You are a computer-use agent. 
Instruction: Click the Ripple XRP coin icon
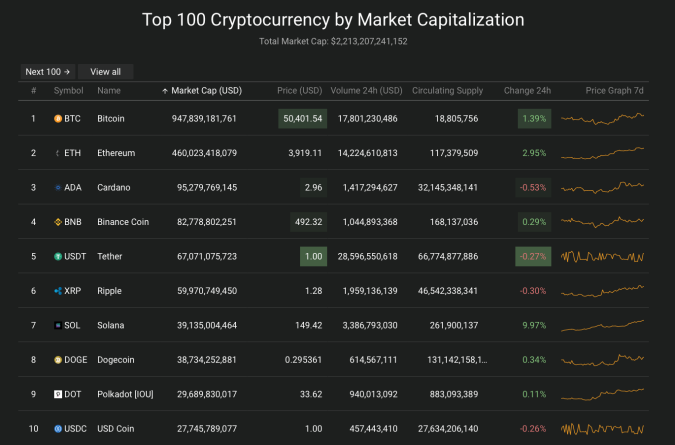[x=58, y=291]
